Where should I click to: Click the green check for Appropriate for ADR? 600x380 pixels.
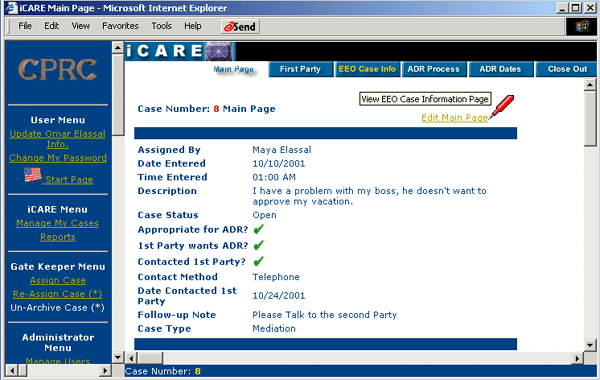pos(259,229)
